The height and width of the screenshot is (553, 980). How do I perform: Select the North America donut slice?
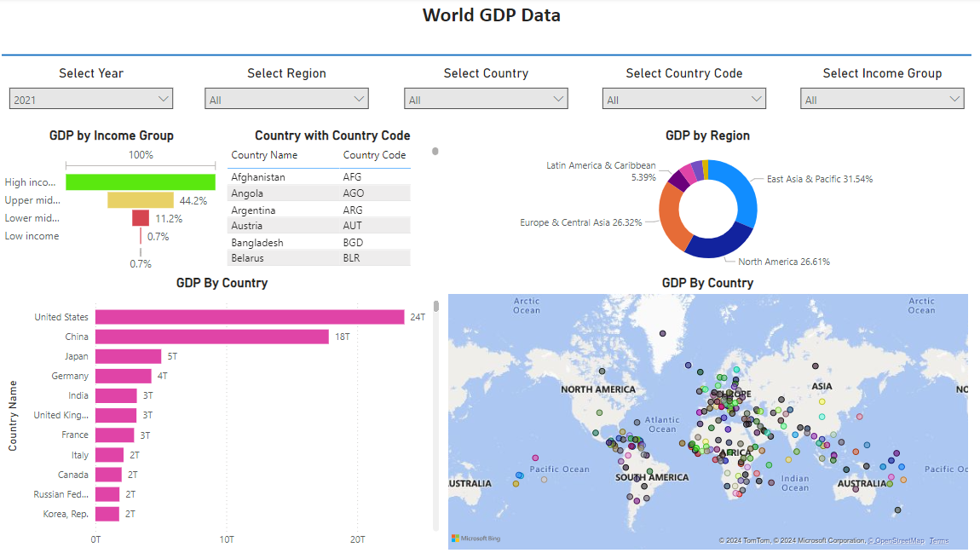pos(720,245)
